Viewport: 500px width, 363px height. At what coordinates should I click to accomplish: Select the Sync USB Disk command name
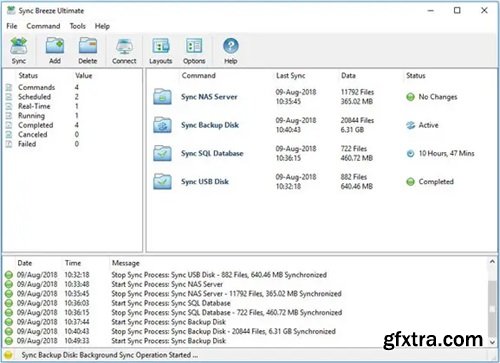click(205, 182)
